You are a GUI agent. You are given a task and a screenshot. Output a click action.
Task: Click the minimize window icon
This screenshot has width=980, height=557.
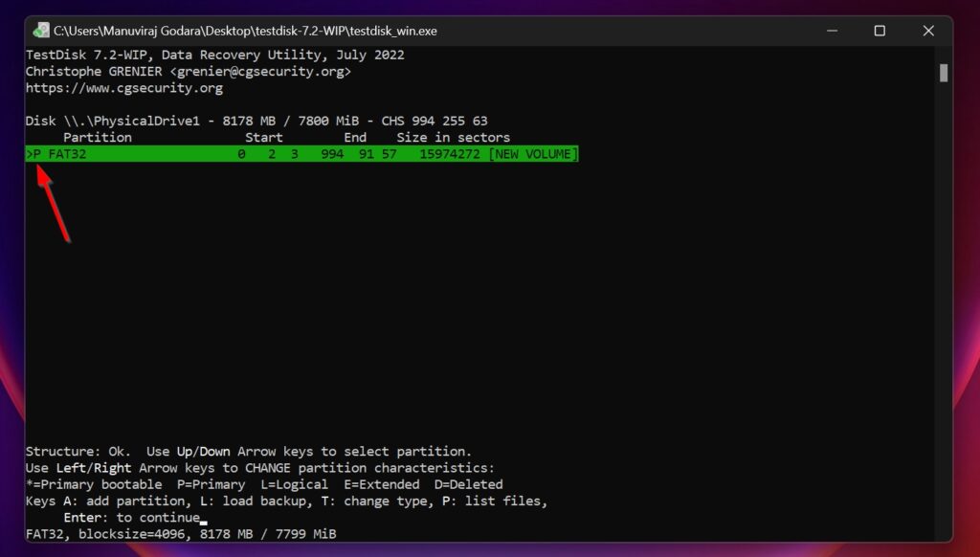coord(830,31)
